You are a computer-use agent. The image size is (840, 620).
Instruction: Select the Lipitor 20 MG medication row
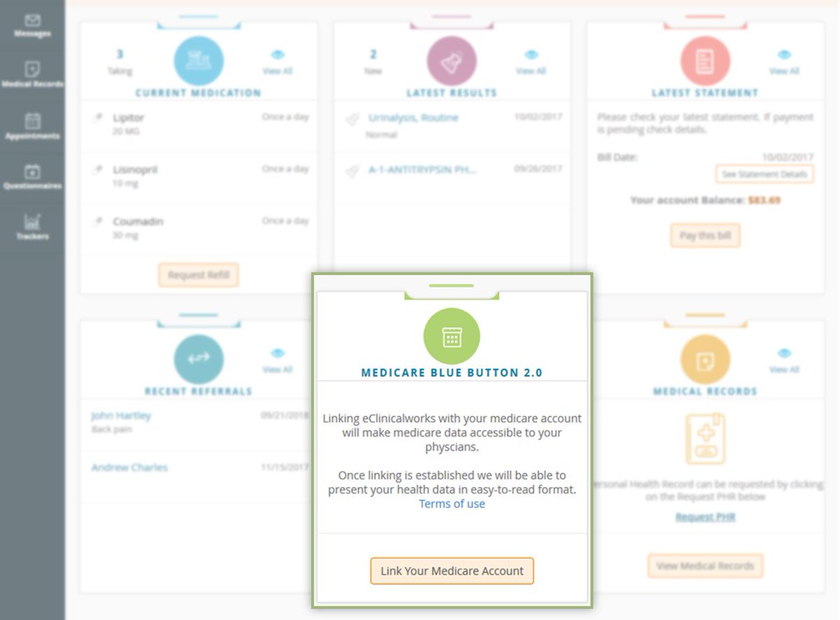point(199,127)
